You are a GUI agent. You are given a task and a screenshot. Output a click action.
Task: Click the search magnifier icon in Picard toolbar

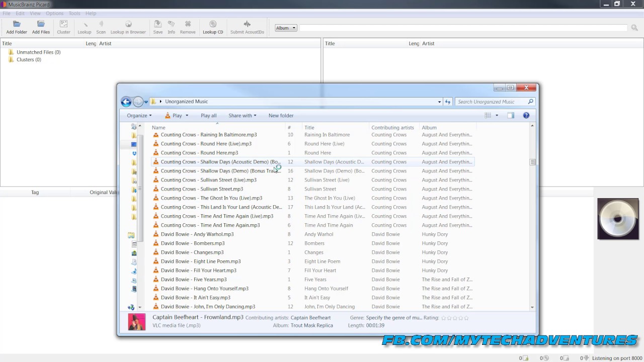[634, 28]
